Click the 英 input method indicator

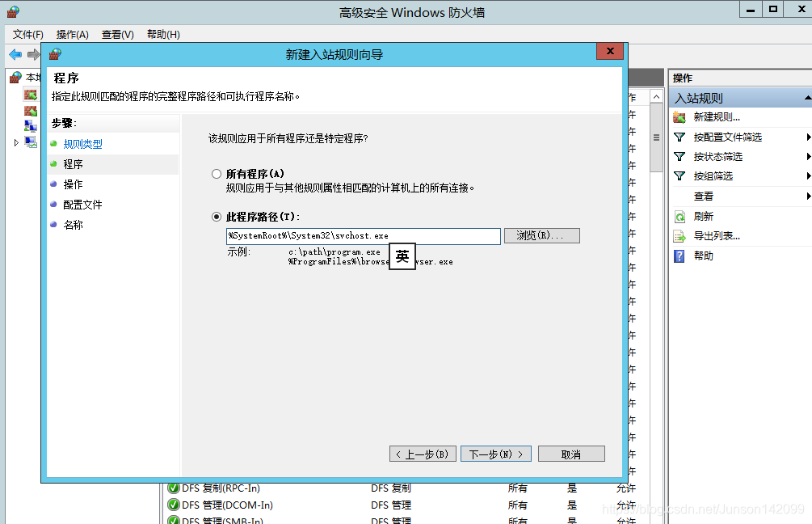pyautogui.click(x=402, y=256)
